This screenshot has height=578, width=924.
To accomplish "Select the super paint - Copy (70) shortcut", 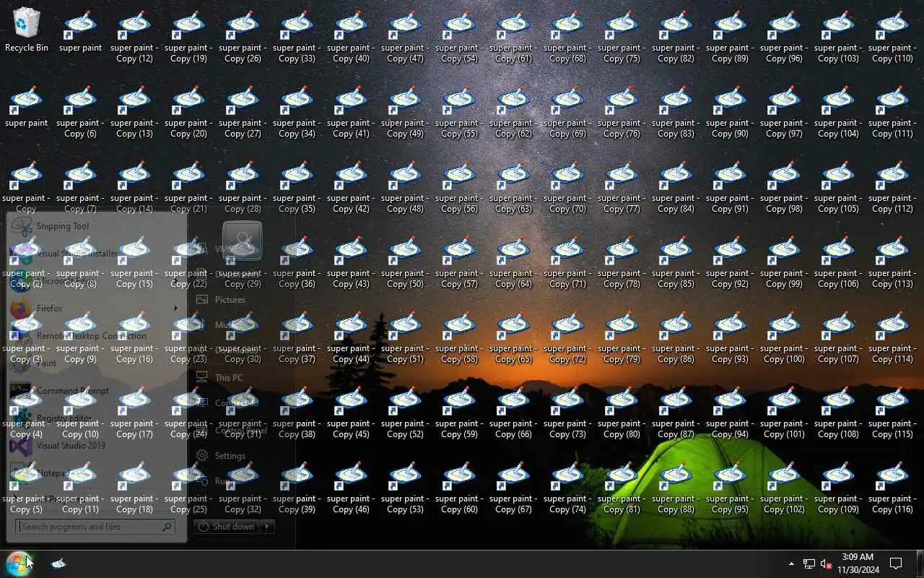I will 567,187.
